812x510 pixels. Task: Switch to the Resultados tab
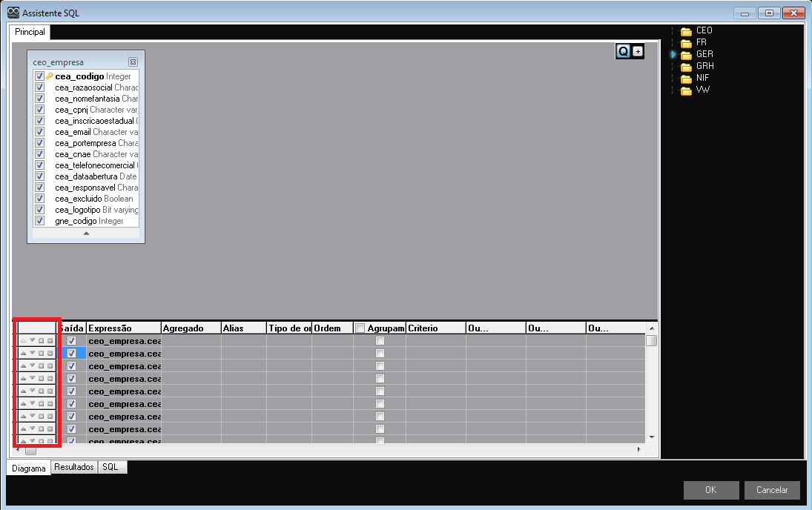(74, 468)
